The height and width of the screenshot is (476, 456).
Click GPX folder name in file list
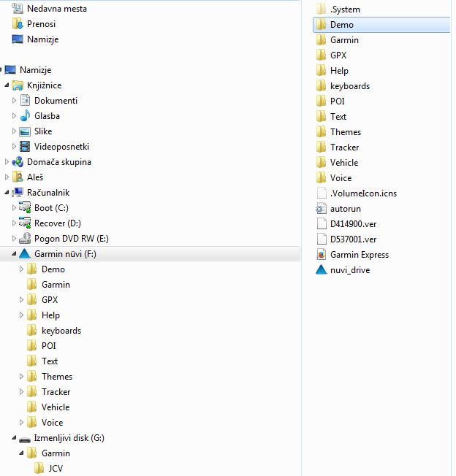coord(338,55)
